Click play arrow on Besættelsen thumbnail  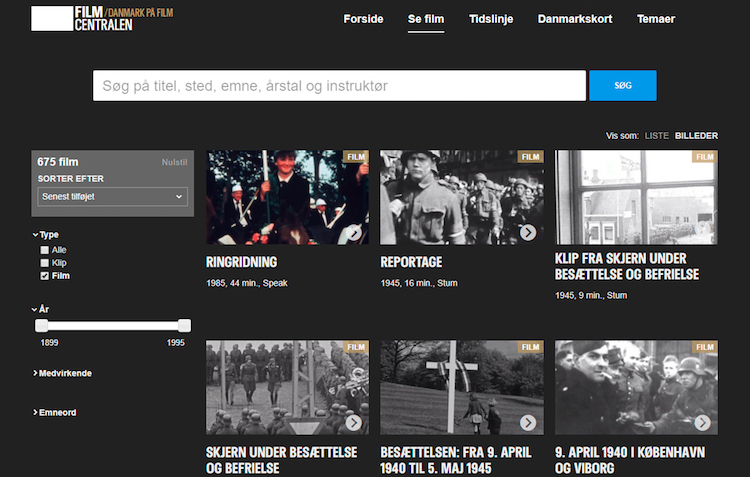click(528, 422)
